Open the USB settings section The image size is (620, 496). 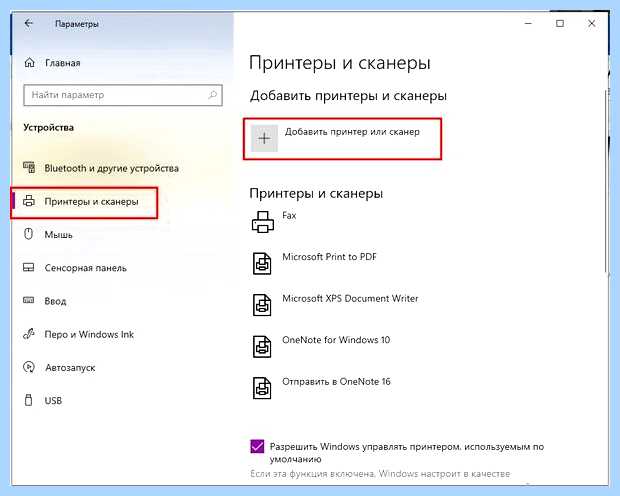[x=53, y=401]
